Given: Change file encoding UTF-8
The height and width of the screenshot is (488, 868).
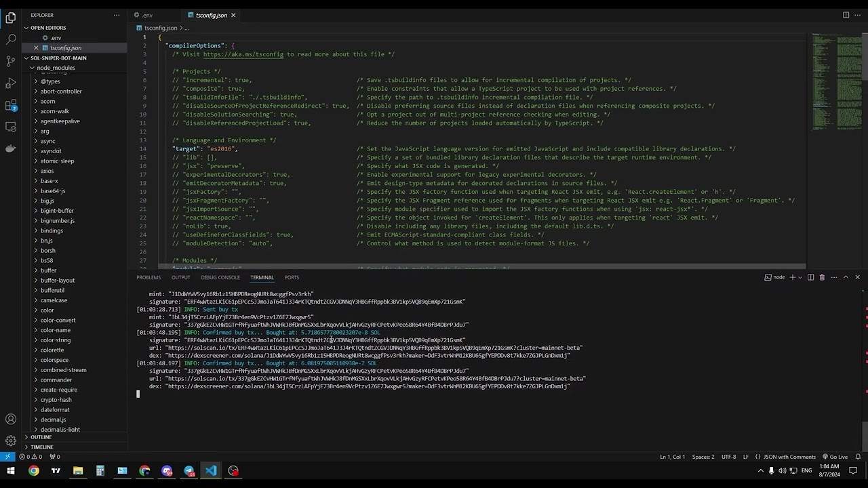Looking at the screenshot, I should tap(728, 457).
